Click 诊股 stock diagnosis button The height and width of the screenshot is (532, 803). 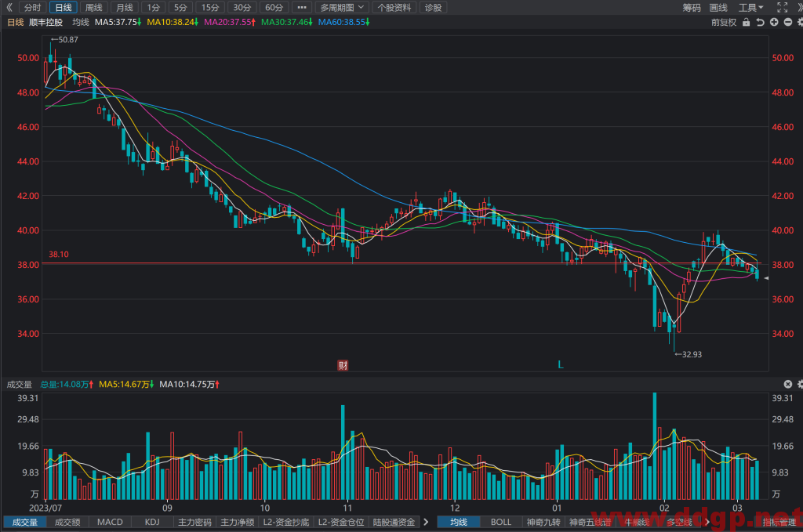(433, 7)
